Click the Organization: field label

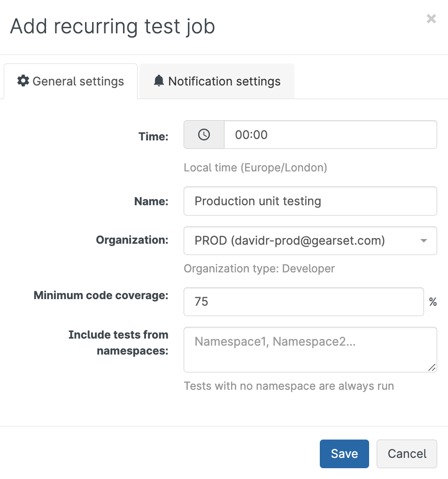132,240
